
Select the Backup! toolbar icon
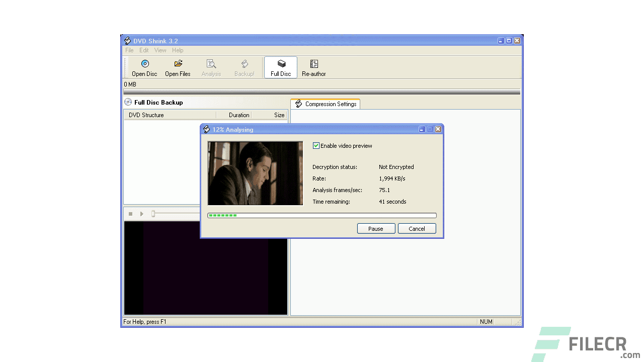245,67
